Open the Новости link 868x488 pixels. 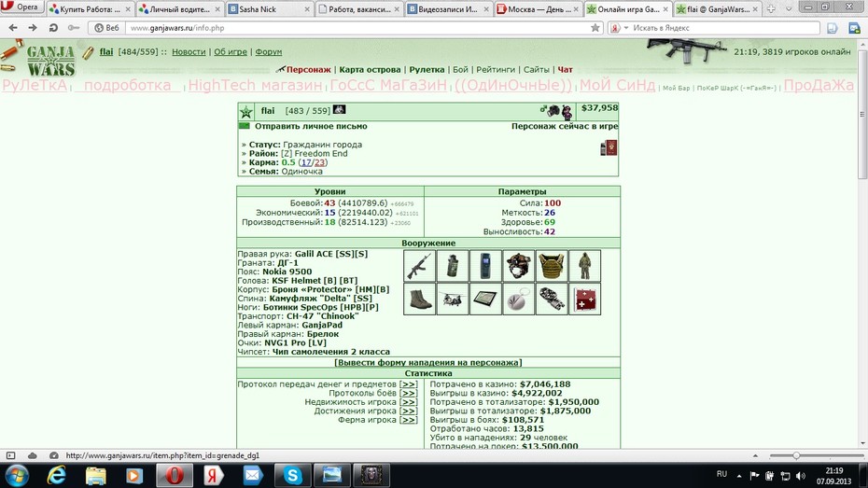[x=189, y=51]
